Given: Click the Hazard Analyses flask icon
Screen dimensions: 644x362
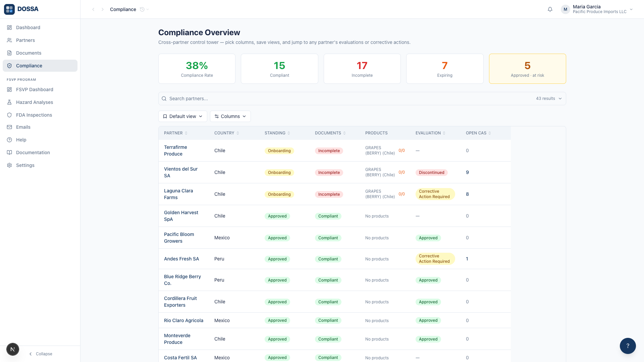Looking at the screenshot, I should click(9, 102).
